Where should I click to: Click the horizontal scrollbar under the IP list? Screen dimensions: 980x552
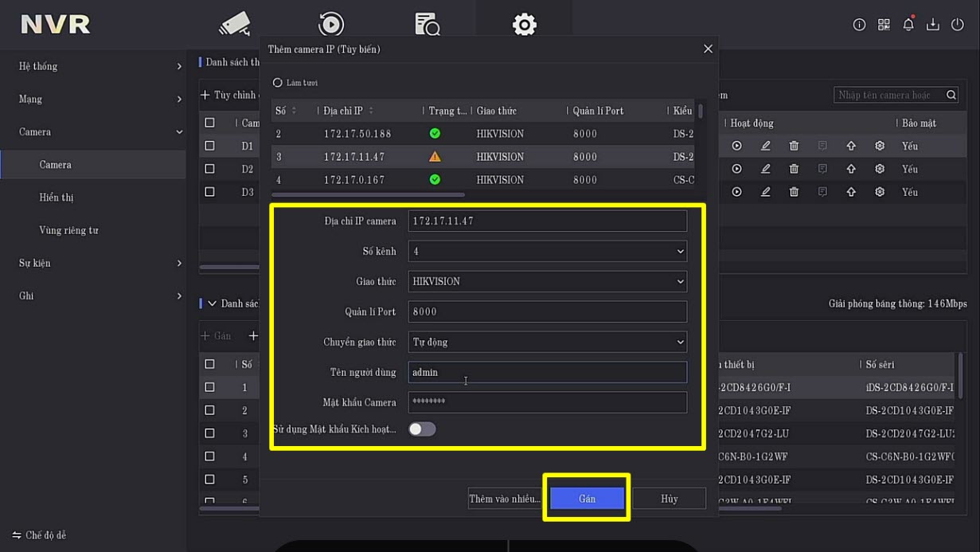368,194
